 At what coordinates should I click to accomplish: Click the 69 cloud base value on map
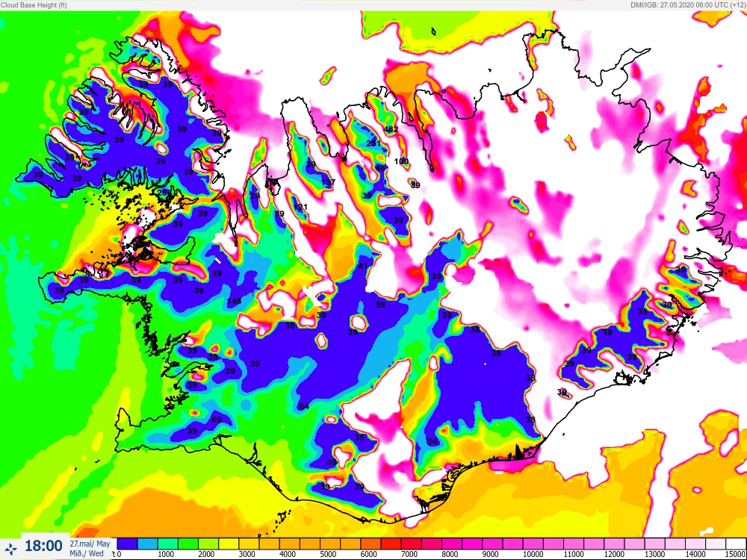pos(217,420)
